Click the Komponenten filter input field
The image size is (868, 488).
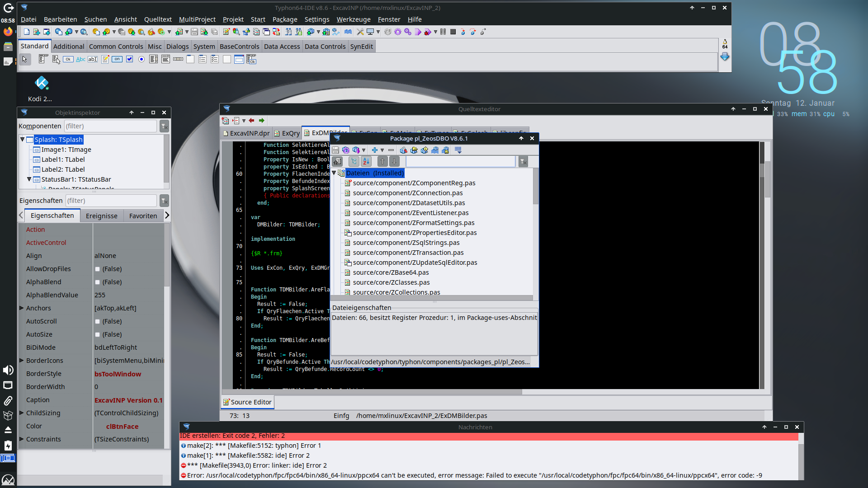(110, 126)
